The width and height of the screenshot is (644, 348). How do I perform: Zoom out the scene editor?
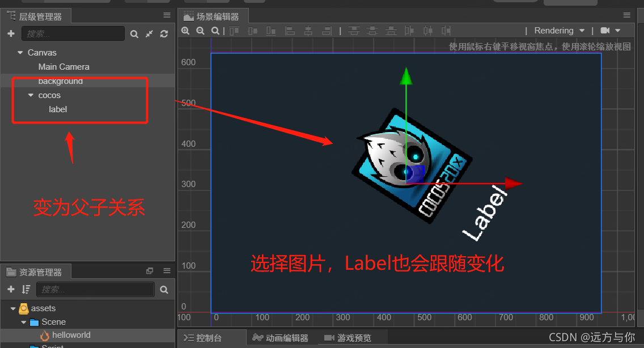pos(201,31)
